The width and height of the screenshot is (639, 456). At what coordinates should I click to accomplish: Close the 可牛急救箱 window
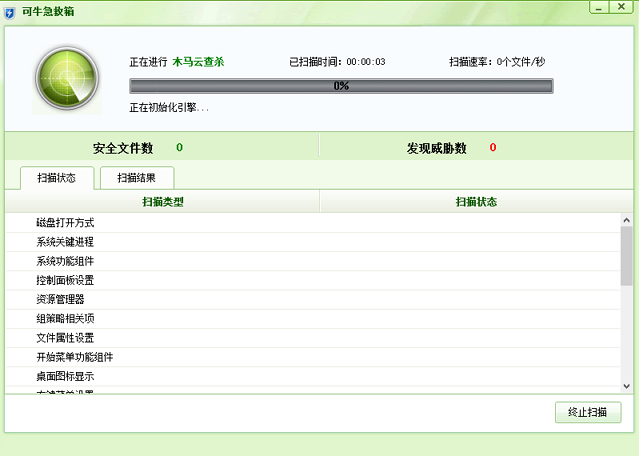pyautogui.click(x=621, y=7)
